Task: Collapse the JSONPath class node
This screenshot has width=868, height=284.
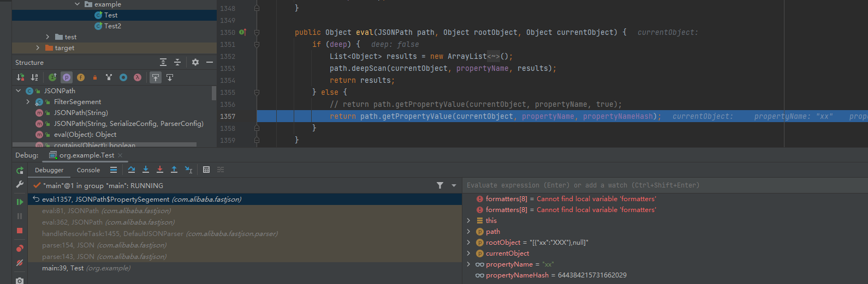Action: (19, 90)
